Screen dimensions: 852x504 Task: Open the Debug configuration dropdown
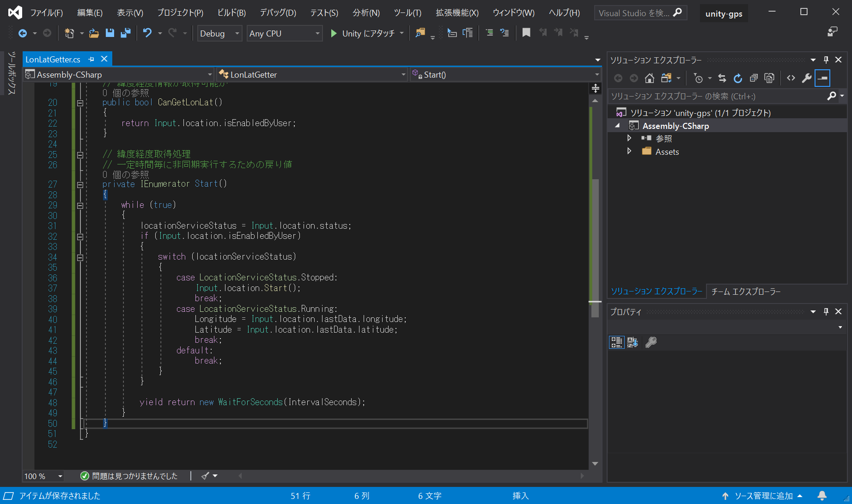coord(219,33)
